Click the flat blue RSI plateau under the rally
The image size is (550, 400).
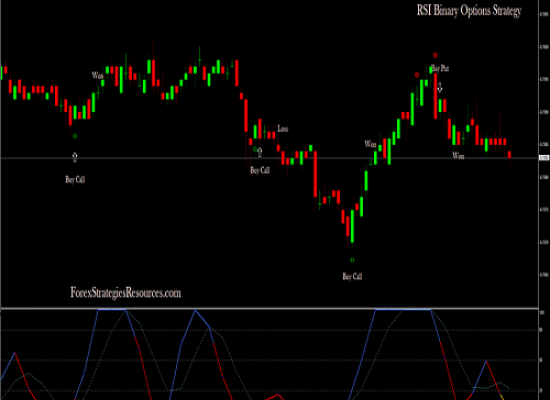tap(403, 309)
